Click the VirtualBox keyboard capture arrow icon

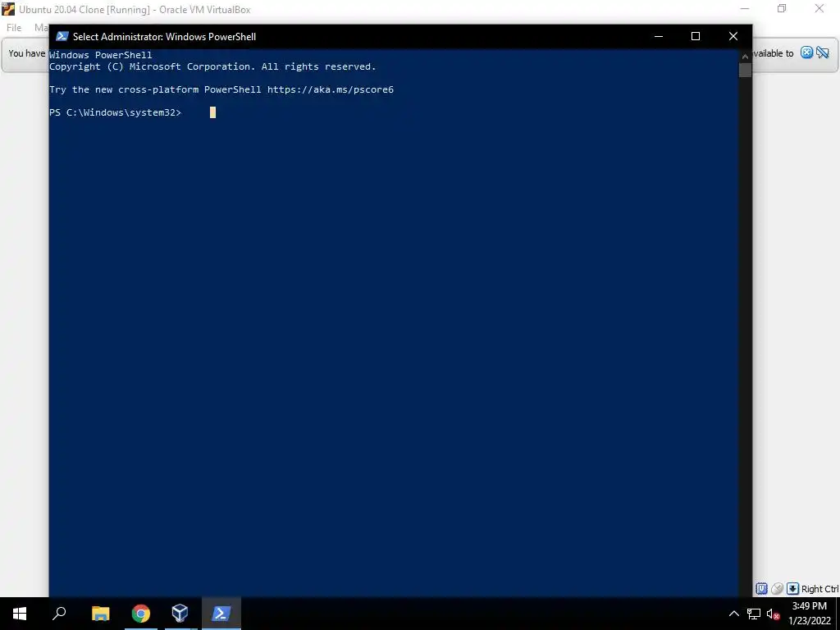[x=793, y=589]
